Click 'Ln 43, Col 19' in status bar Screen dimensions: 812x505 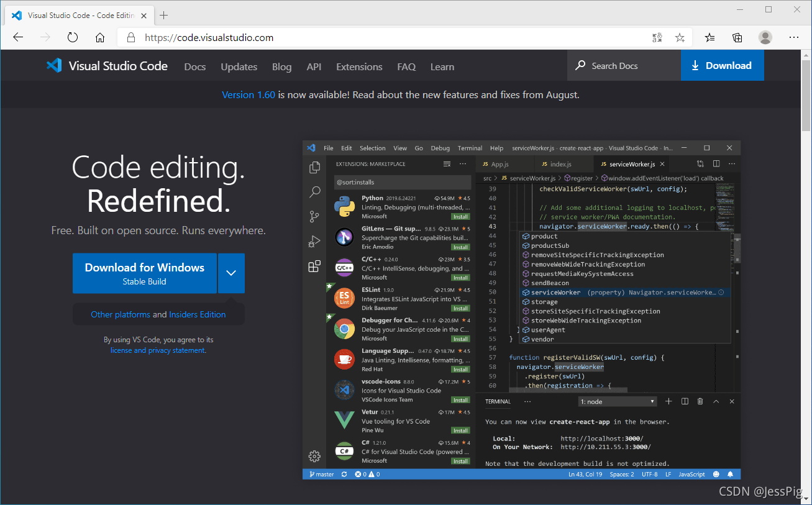[585, 474]
